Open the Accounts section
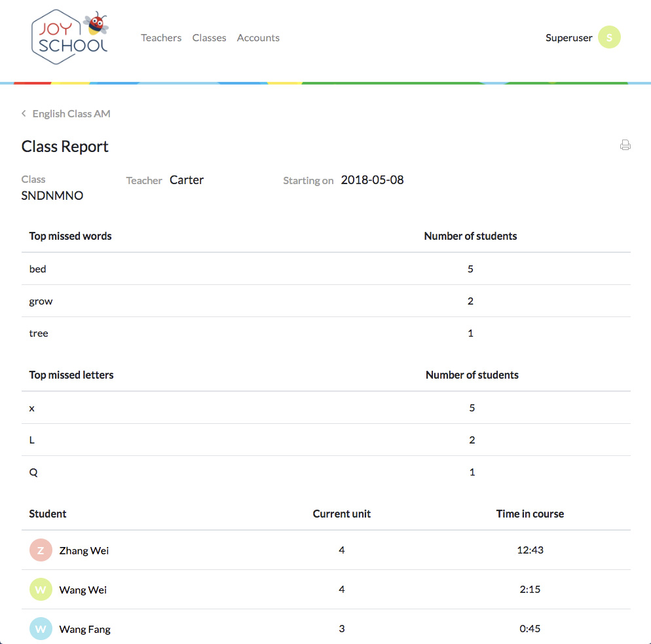Screen dimensions: 651x644 [x=258, y=38]
